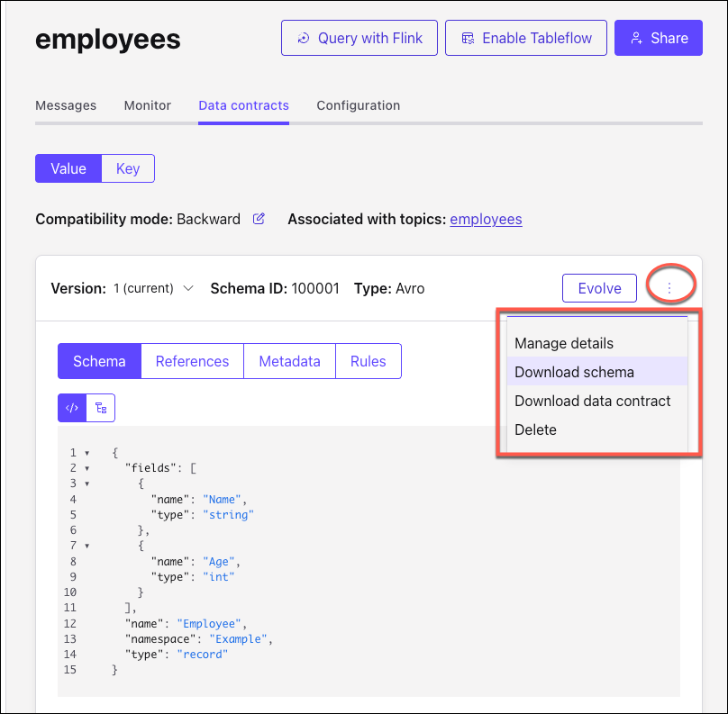Click the edit compatibility mode pencil icon
The width and height of the screenshot is (728, 714).
259,219
